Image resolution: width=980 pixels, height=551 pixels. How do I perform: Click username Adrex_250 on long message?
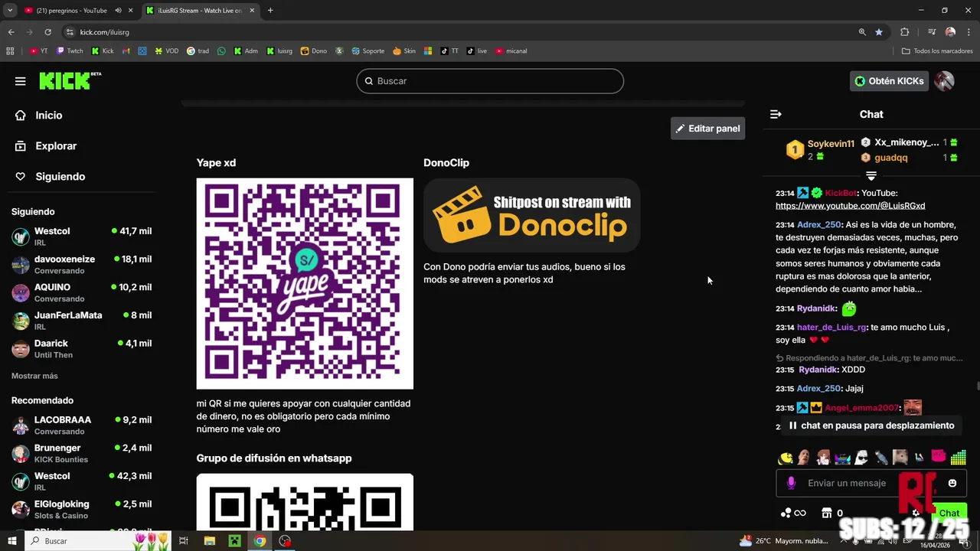tap(818, 225)
